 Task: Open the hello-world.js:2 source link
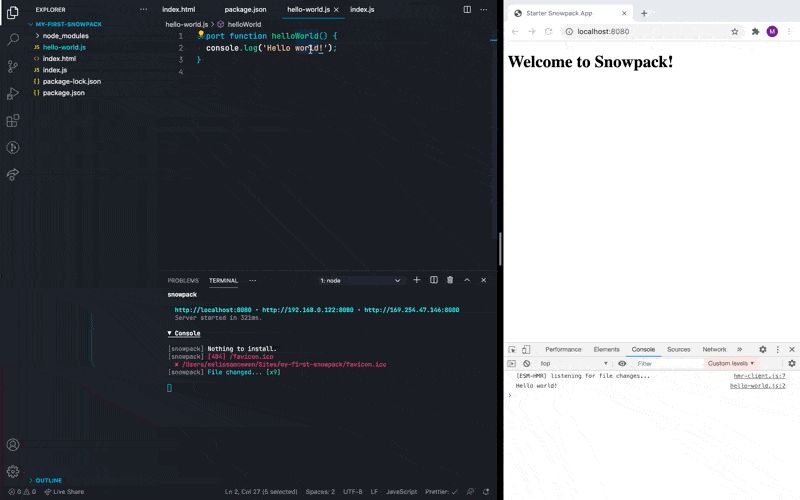757,385
